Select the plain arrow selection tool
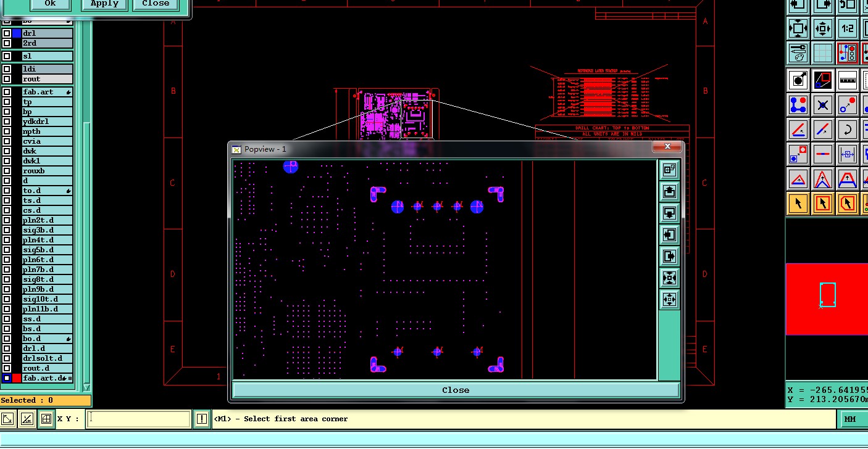The image size is (868, 449). click(798, 203)
